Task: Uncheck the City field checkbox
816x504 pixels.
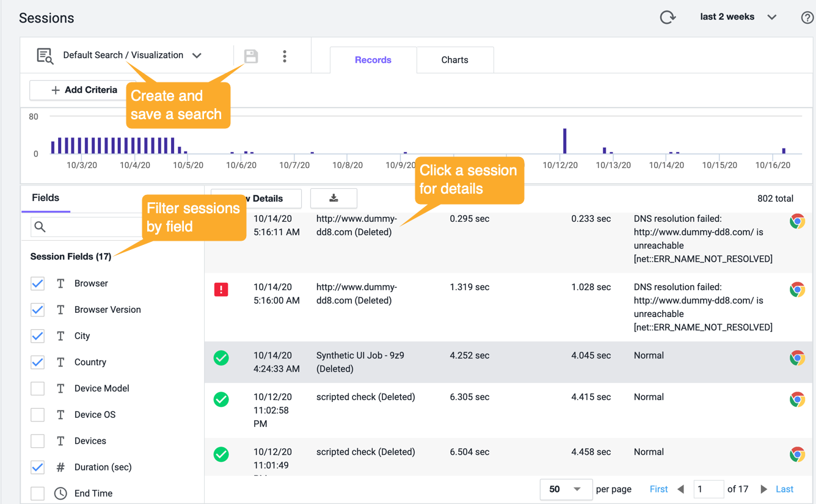Action: [x=38, y=336]
